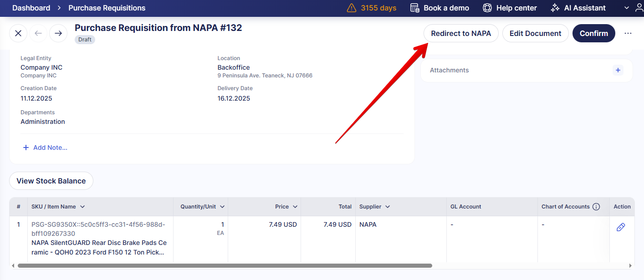This screenshot has width=644, height=280.
Task: Expand the SKU / Item Name column dropdown
Action: (x=82, y=207)
